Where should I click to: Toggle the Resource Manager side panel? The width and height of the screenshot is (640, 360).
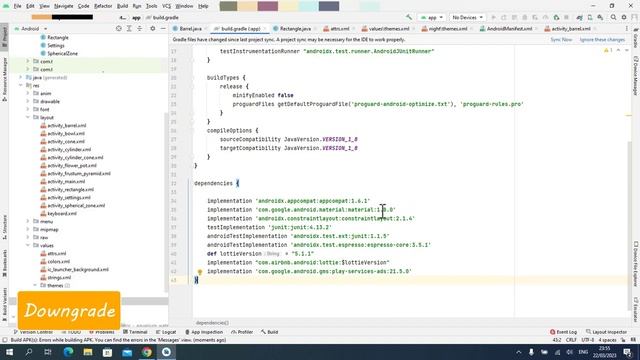click(4, 79)
